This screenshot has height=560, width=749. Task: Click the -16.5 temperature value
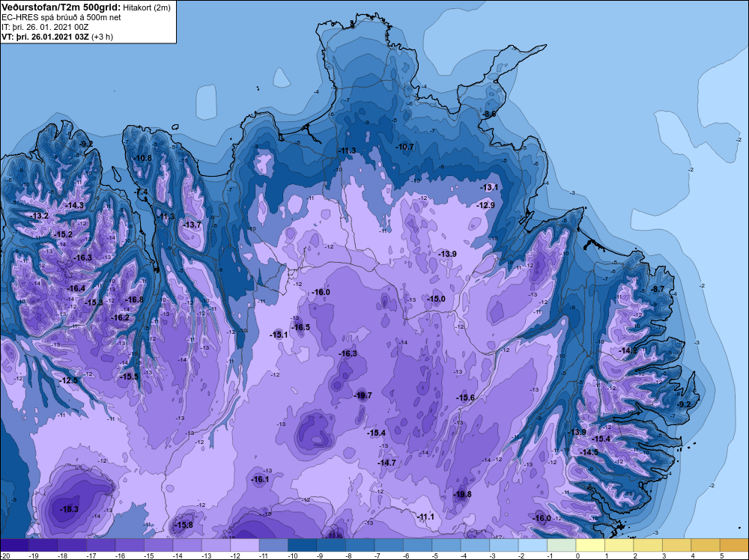pyautogui.click(x=300, y=327)
